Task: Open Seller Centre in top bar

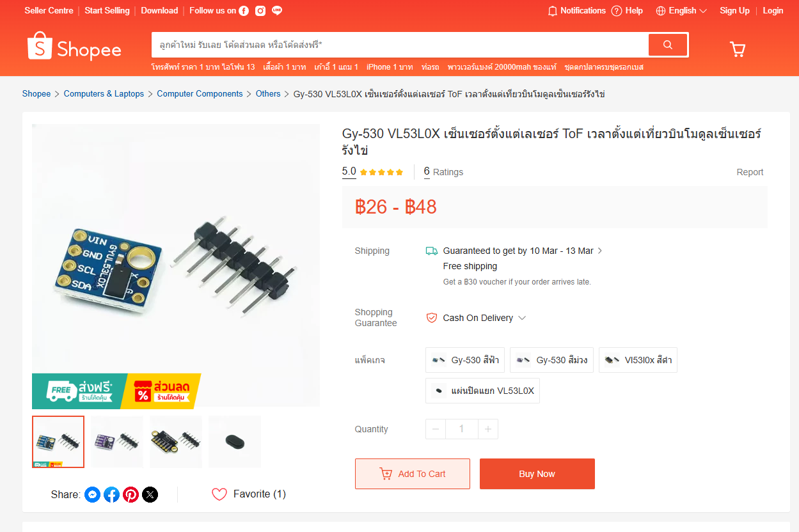Action: [x=49, y=11]
